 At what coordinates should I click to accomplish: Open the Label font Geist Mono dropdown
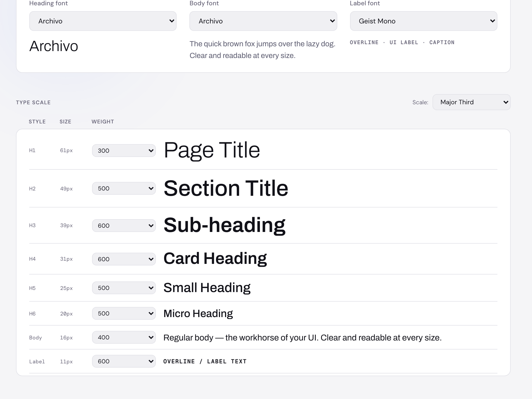(423, 21)
